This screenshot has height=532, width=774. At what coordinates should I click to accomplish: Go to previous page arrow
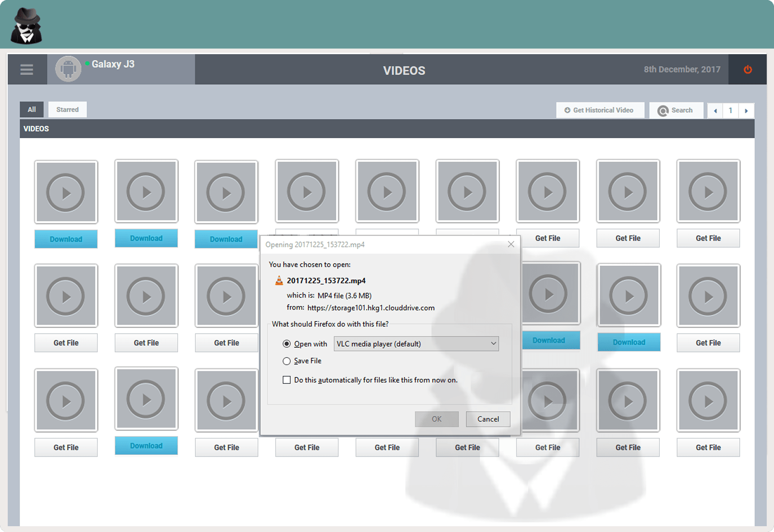pos(715,111)
